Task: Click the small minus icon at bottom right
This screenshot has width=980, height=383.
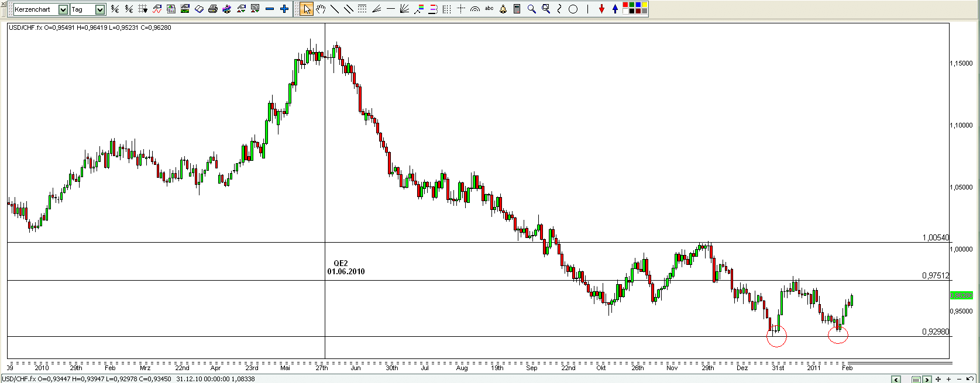Action: 959,379
